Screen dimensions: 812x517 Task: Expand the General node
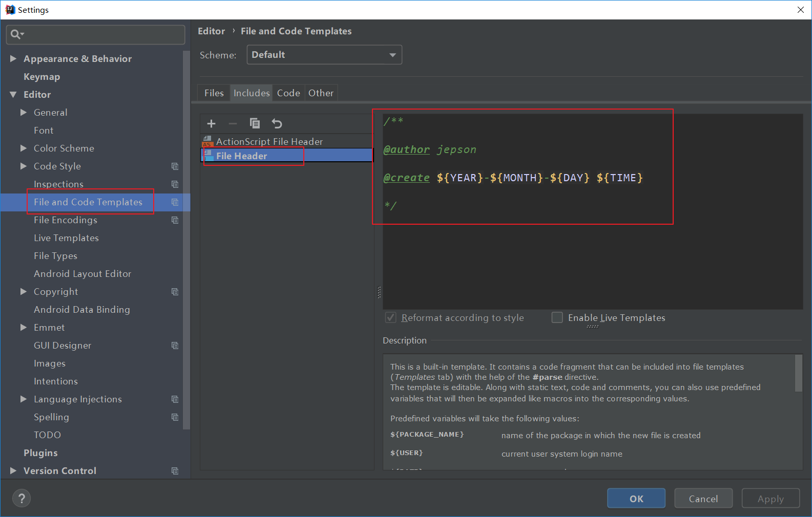pos(24,113)
